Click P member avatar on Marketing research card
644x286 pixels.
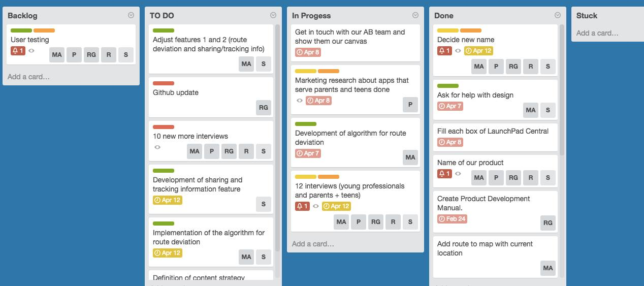pyautogui.click(x=410, y=105)
